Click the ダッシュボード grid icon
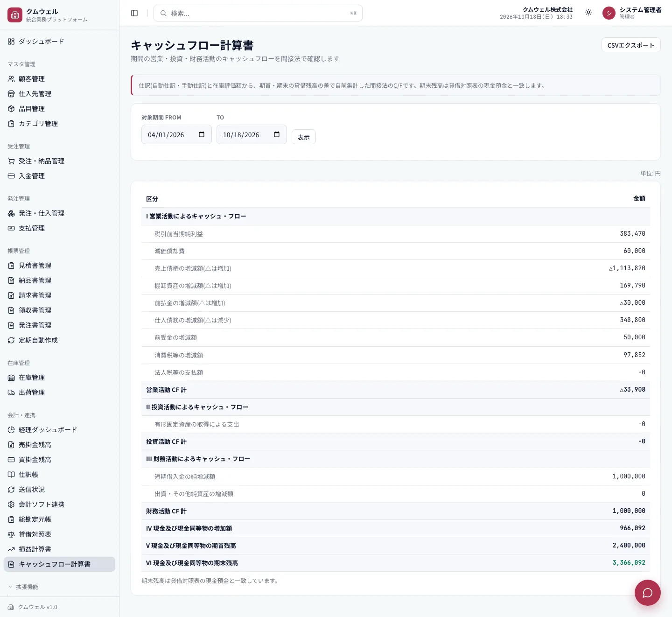Viewport: 672px width, 617px height. tap(11, 42)
